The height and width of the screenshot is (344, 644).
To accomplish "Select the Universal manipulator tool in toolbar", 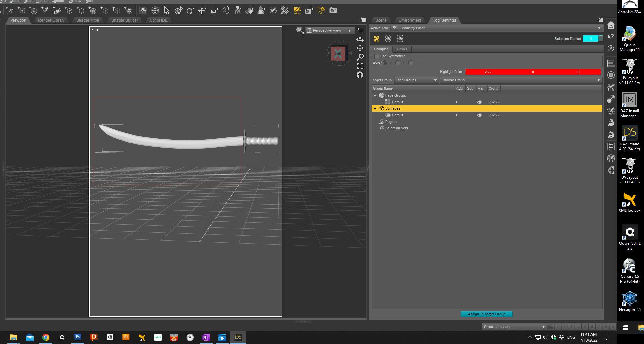I will (178, 10).
